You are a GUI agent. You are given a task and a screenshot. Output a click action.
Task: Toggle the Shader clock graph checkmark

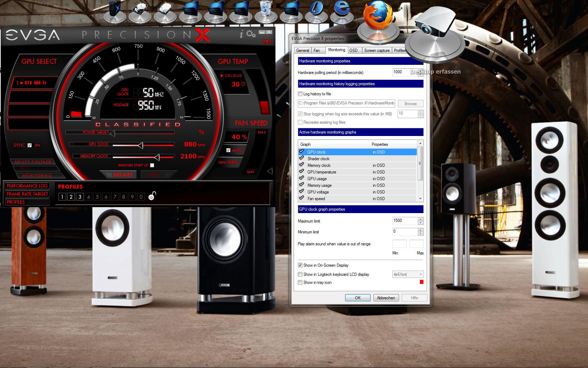[x=301, y=158]
